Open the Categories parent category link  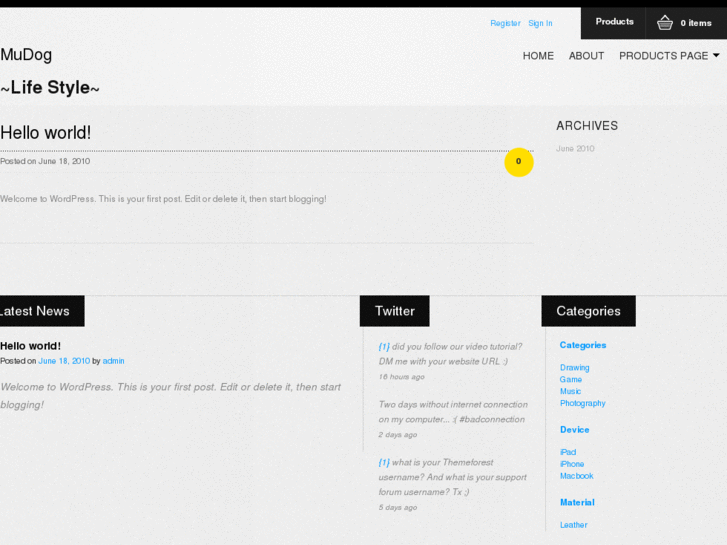click(x=583, y=345)
